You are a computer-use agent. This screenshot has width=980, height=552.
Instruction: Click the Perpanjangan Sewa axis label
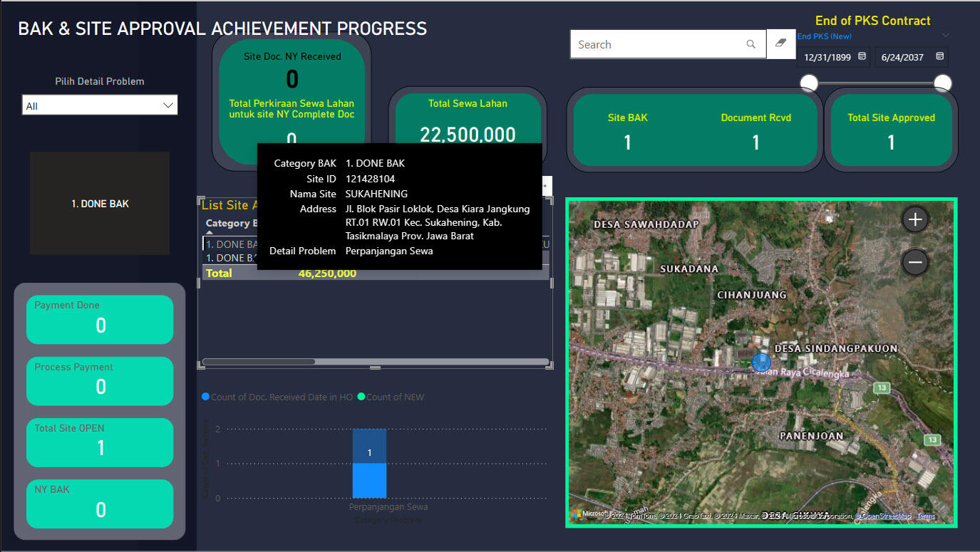coord(388,508)
